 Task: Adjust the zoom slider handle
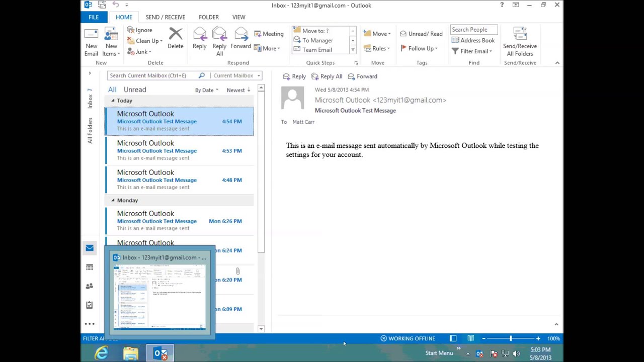point(511,338)
